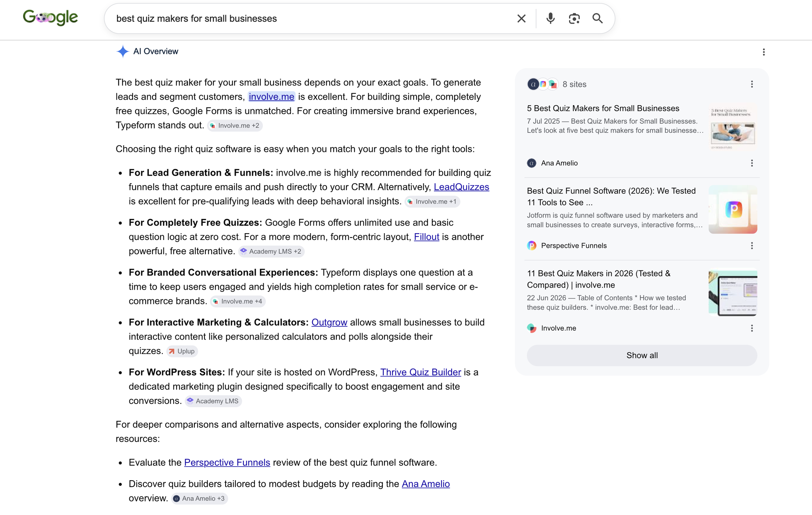Open 11 Best Quiz Makers in 2026 result
Image resolution: width=812 pixels, height=515 pixels.
[599, 279]
